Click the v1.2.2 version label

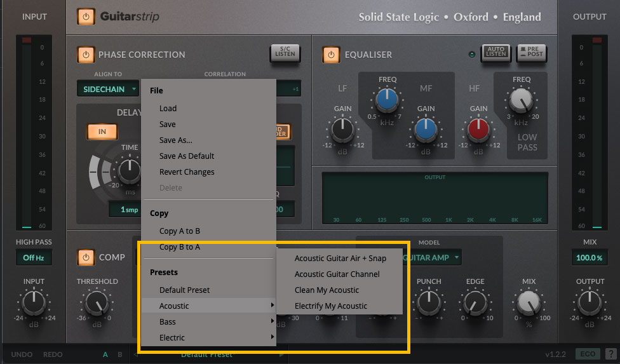[x=556, y=354]
